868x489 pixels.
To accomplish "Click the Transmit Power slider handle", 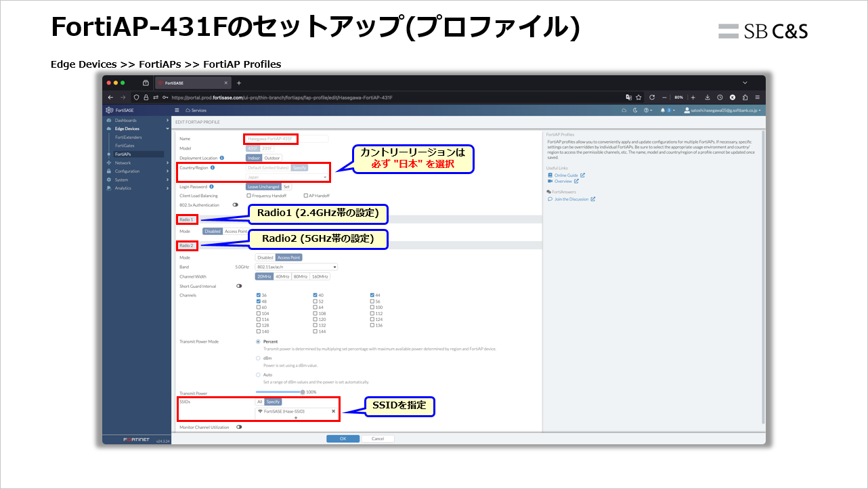I will (303, 391).
